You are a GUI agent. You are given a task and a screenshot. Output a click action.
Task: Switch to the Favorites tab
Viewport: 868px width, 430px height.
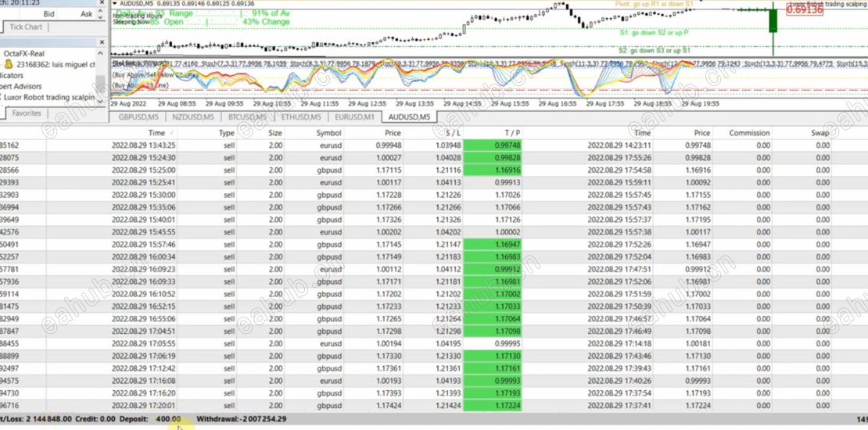coord(27,113)
